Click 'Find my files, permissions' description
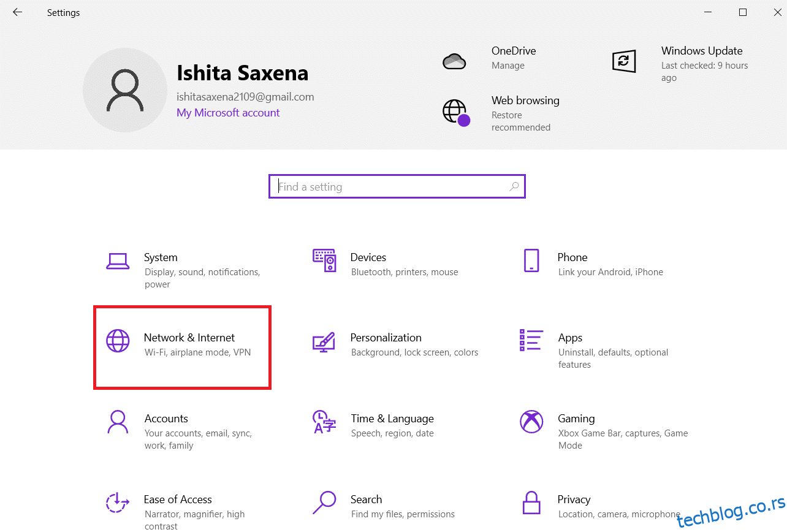Viewport: 787px width, 532px height. coord(403,514)
